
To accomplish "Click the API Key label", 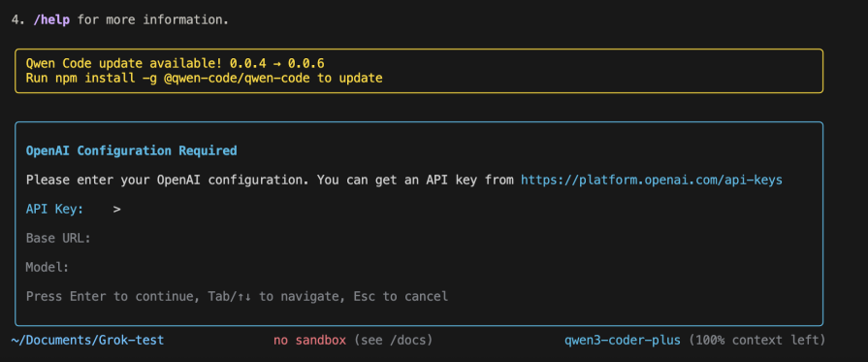I will (55, 209).
